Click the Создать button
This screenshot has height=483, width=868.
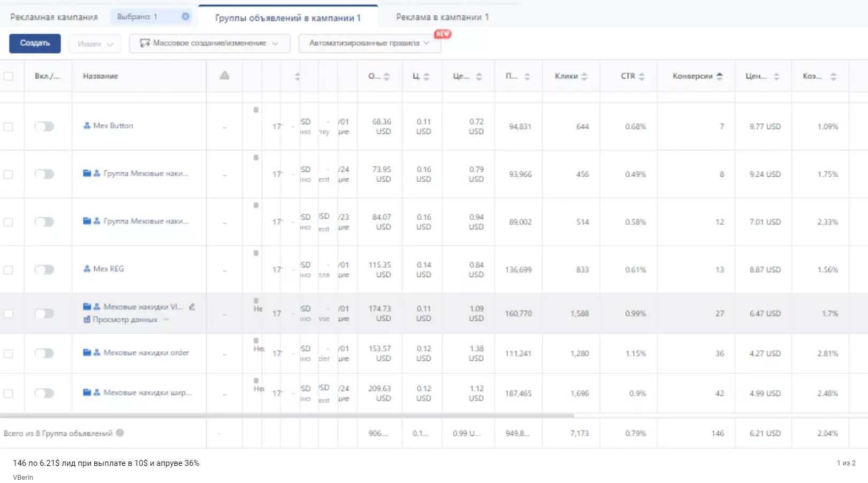[x=35, y=43]
